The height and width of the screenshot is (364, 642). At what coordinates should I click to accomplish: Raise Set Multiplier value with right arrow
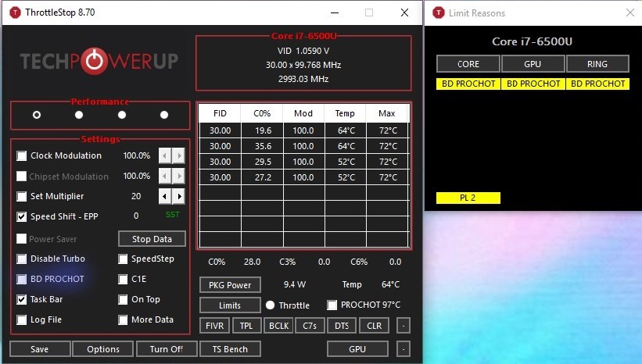point(178,196)
